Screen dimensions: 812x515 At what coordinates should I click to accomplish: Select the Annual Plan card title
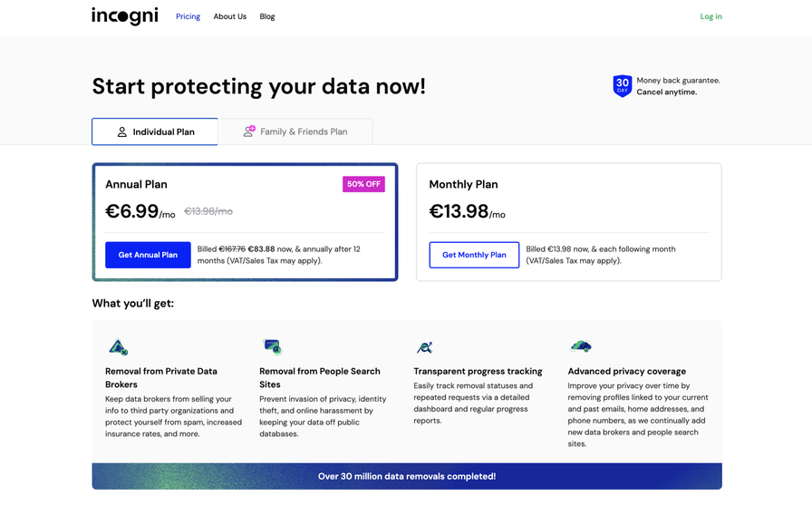point(136,184)
